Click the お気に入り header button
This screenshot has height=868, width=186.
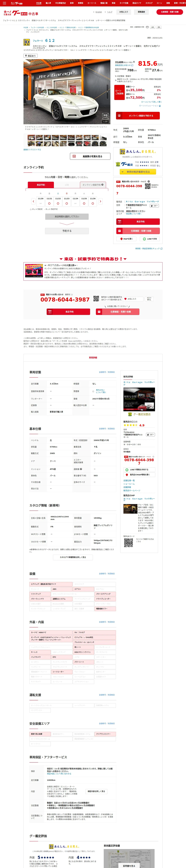coord(124,12)
